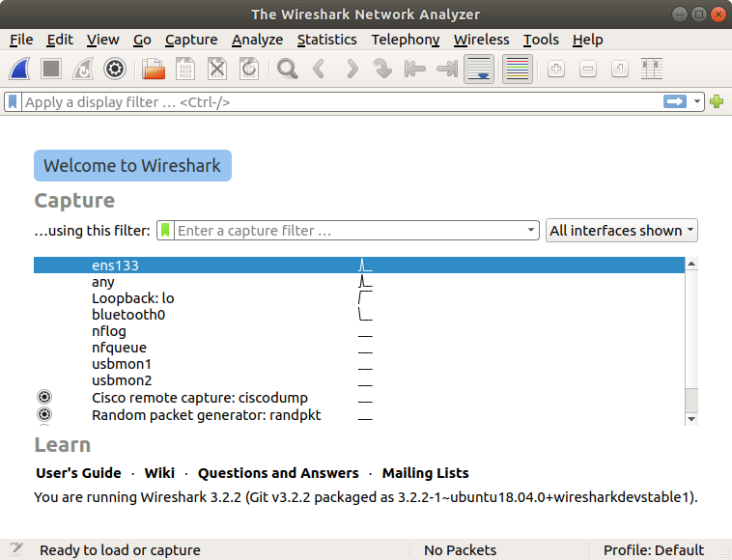Select the ens133 interface
The image size is (732, 560).
tap(359, 266)
